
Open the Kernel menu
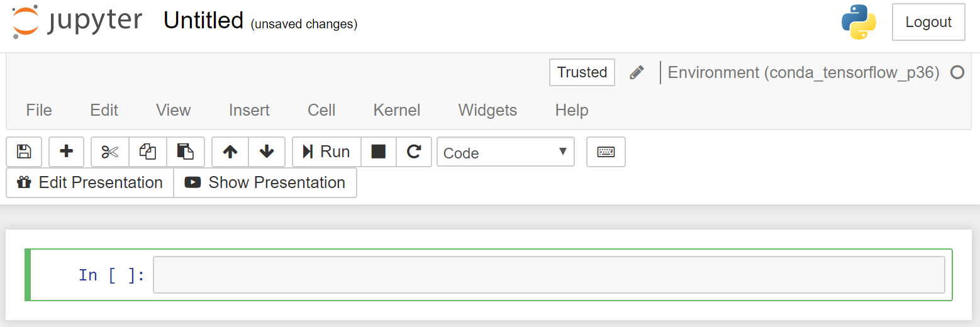click(397, 110)
